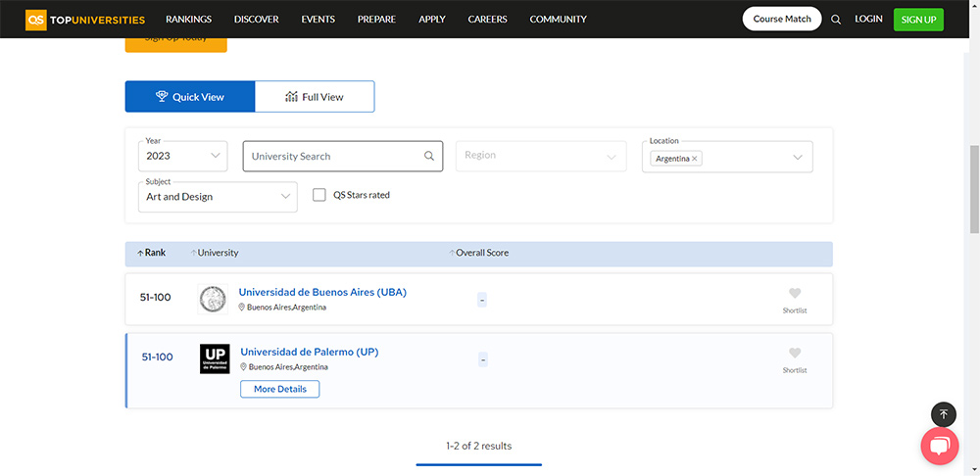This screenshot has width=980, height=476.
Task: Open the red chat bubble widget
Action: [x=940, y=446]
